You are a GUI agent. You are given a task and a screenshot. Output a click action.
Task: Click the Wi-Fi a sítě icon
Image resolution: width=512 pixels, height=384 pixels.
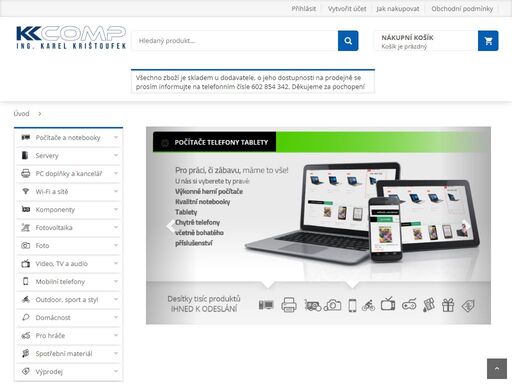click(26, 191)
